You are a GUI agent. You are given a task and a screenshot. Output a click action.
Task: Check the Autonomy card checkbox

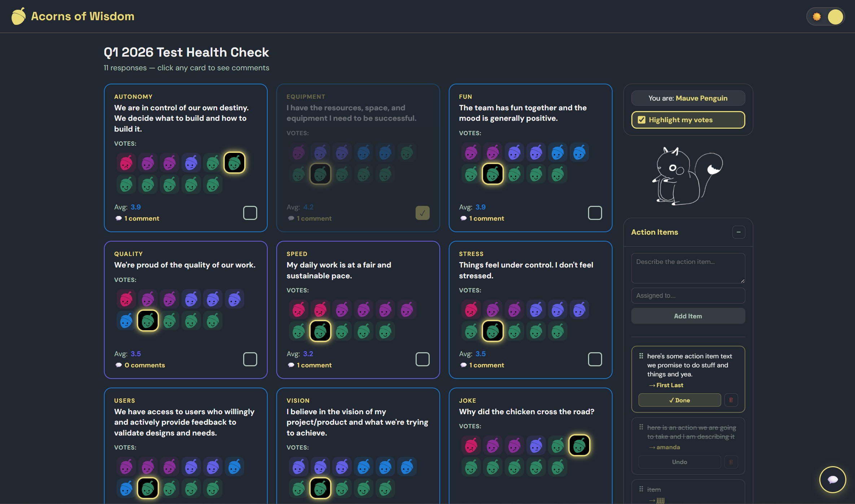click(250, 213)
